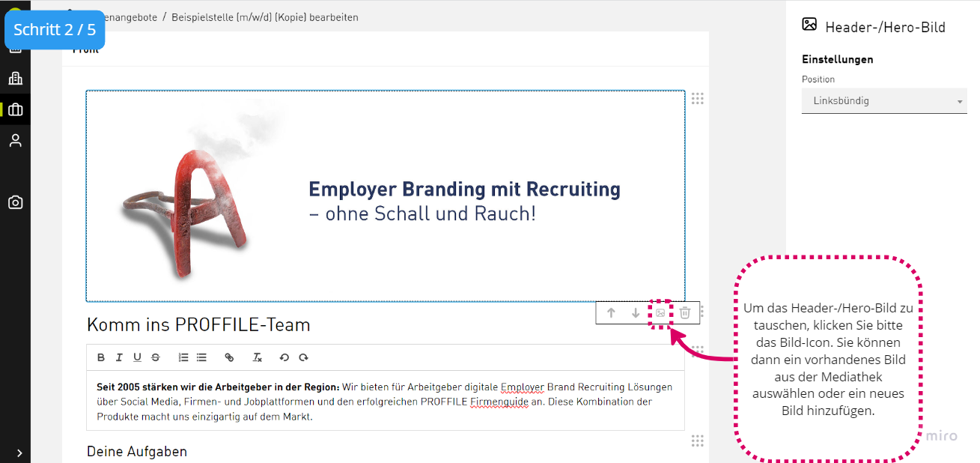Clear text formatting in the editor

click(257, 357)
